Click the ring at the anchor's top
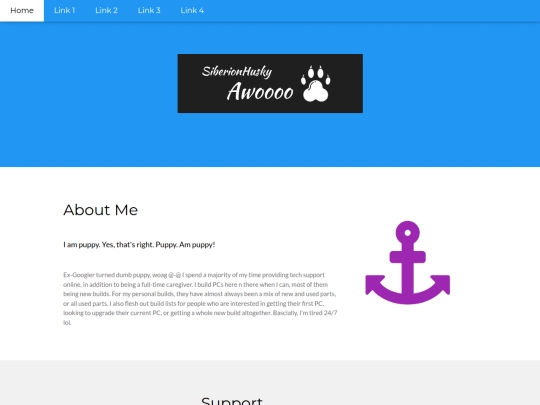This screenshot has width=540, height=405. (407, 233)
